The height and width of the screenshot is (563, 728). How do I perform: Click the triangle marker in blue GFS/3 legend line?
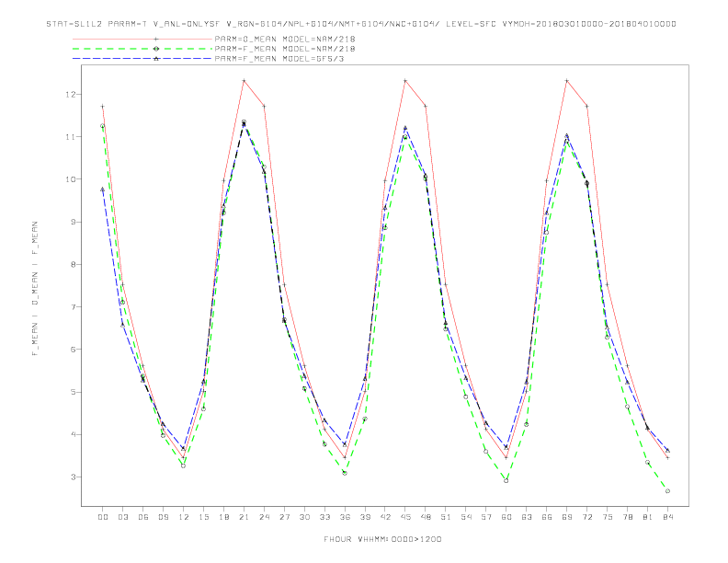tap(156, 59)
